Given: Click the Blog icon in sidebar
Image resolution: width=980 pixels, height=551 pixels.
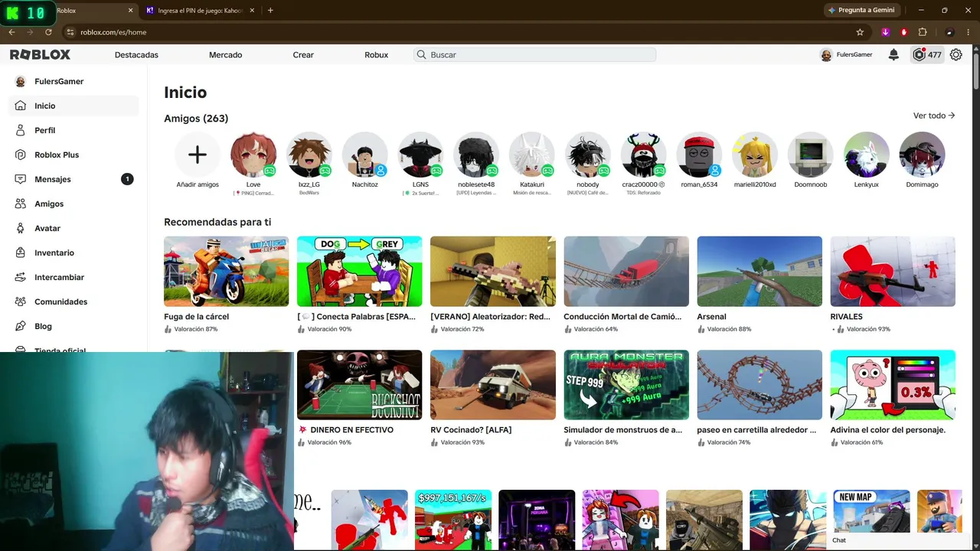Looking at the screenshot, I should click(21, 326).
